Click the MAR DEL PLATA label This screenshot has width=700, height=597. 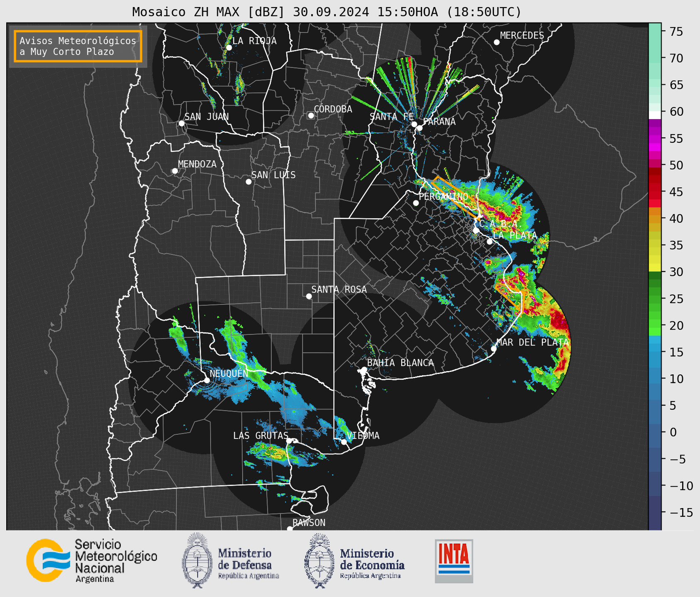tap(532, 342)
